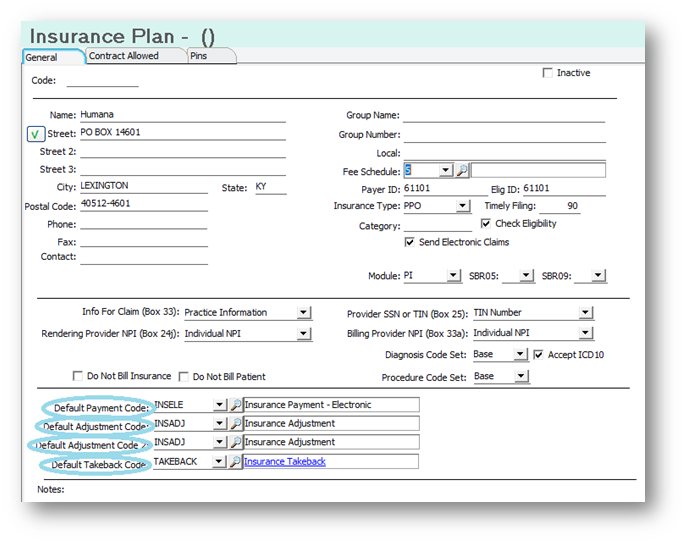Click lookup icon beside second Default Adjustment Code
This screenshot has height=544, width=687.
(x=235, y=442)
